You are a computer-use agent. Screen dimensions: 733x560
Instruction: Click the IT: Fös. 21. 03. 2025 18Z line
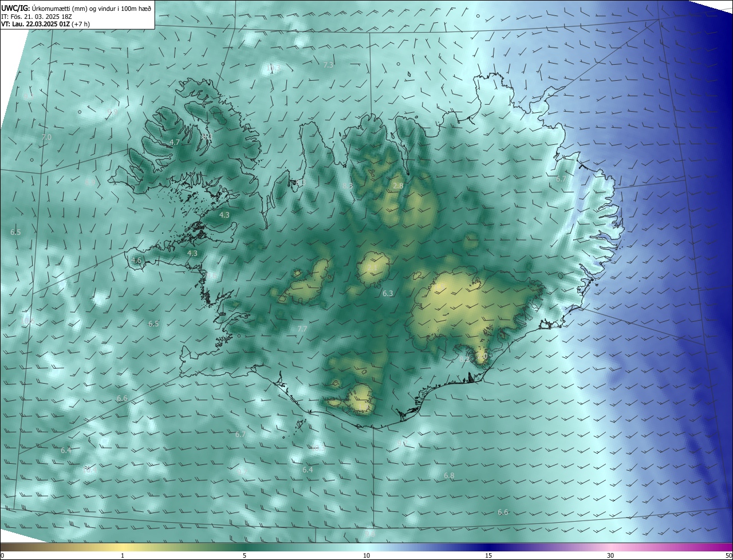pos(37,17)
